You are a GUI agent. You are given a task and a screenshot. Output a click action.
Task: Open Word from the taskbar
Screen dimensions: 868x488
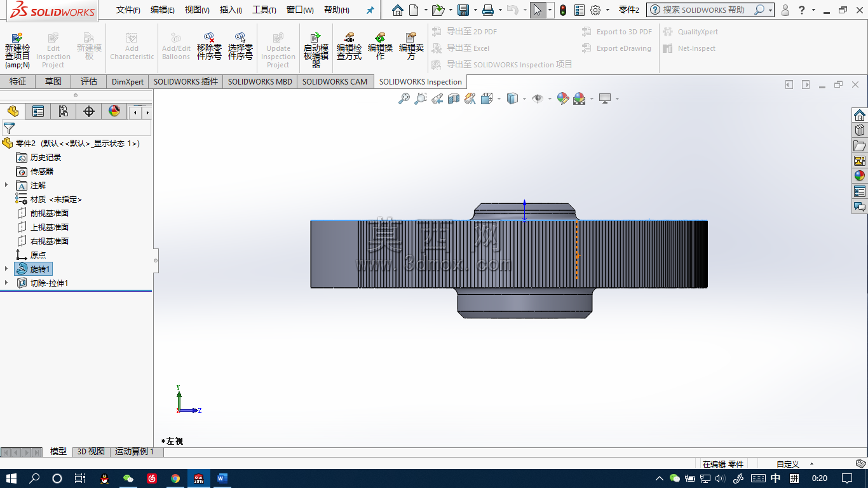(x=222, y=478)
